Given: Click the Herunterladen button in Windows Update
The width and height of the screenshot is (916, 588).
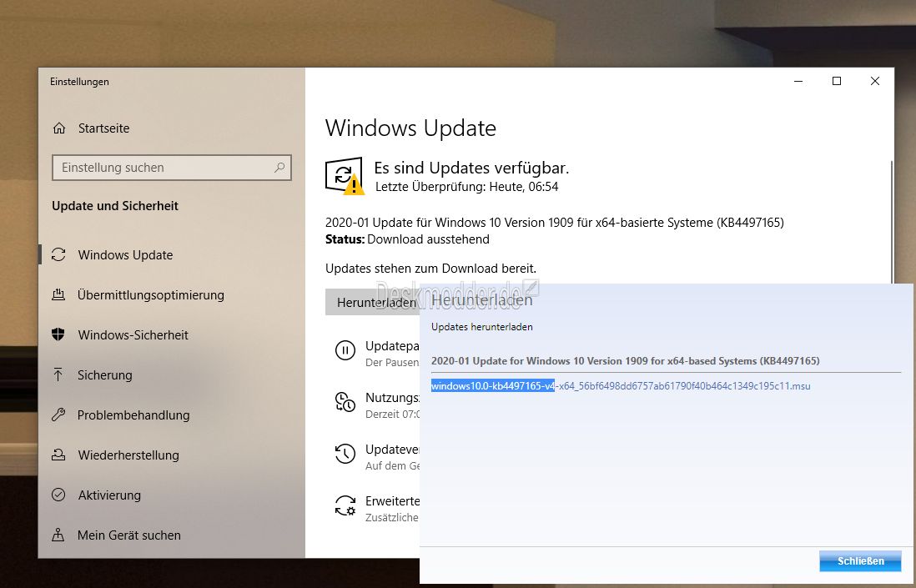Looking at the screenshot, I should (372, 302).
